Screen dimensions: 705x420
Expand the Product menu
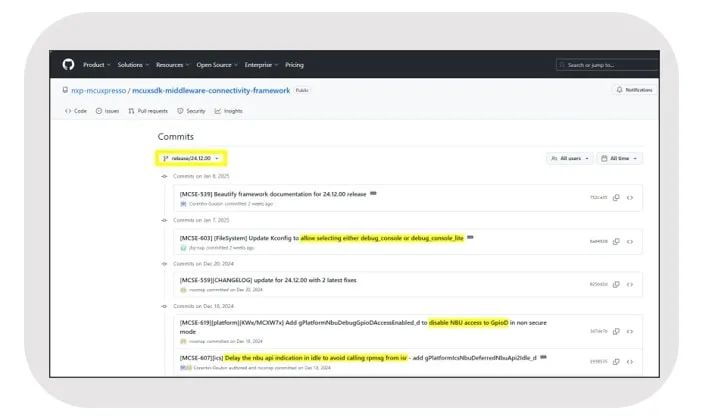tap(96, 65)
